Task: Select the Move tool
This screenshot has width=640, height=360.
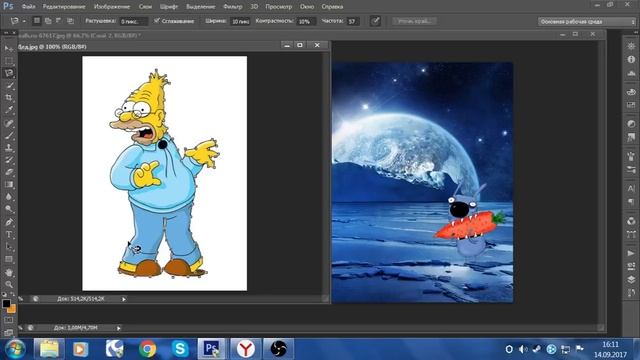Action: tap(9, 48)
